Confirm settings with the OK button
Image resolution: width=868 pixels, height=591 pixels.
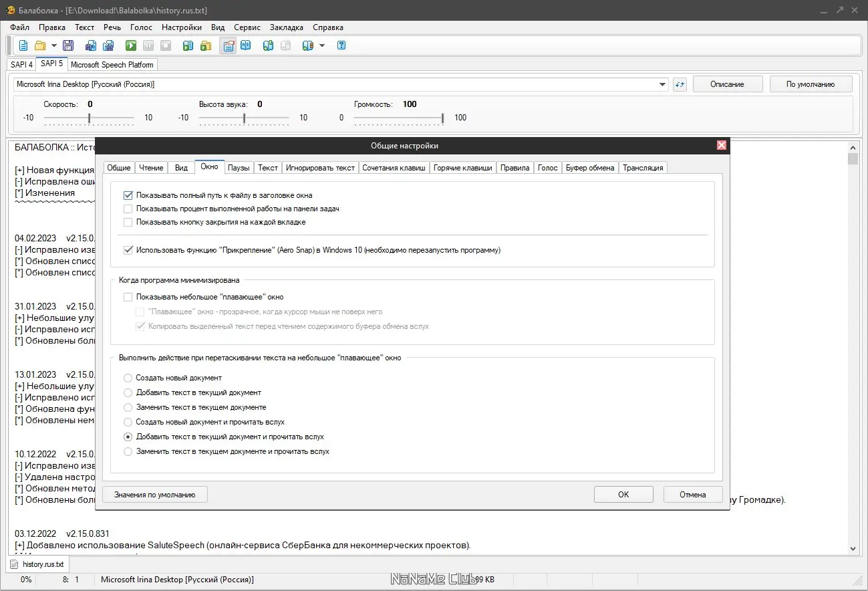(x=623, y=495)
